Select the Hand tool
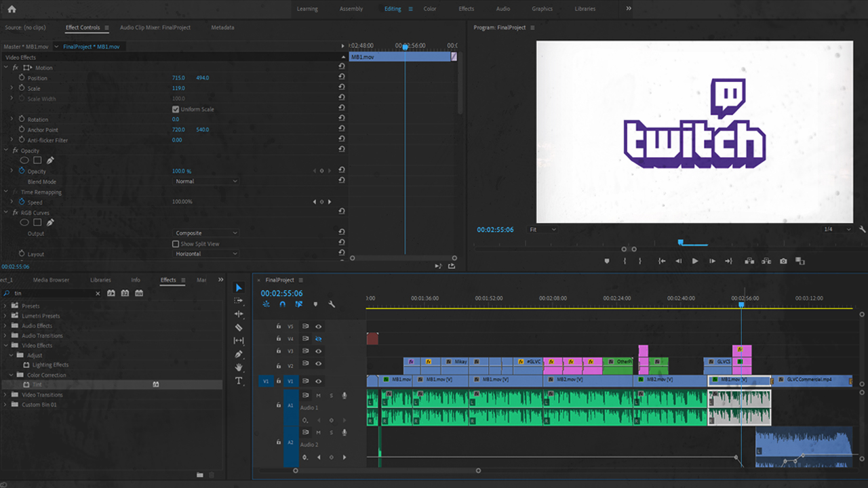Image resolution: width=868 pixels, height=488 pixels. 239,367
